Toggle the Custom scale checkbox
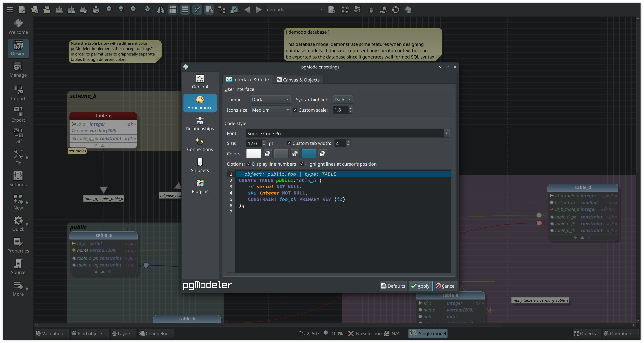Screen dimensions: 644x343 [x=295, y=110]
